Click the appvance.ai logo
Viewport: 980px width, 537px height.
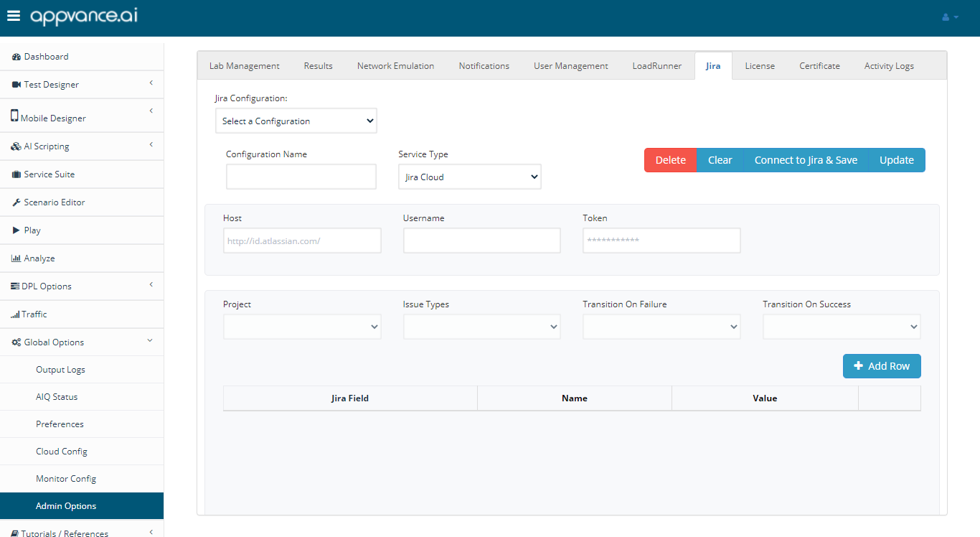coord(84,16)
